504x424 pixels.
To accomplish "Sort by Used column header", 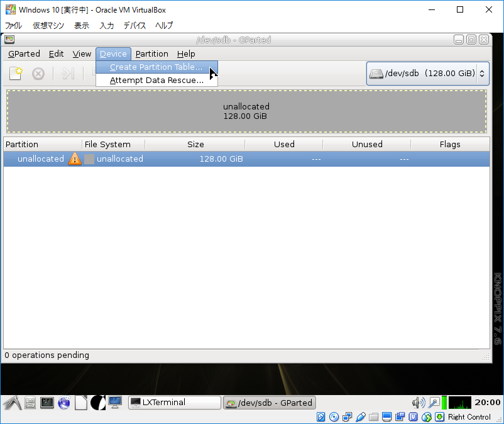I will [x=284, y=144].
